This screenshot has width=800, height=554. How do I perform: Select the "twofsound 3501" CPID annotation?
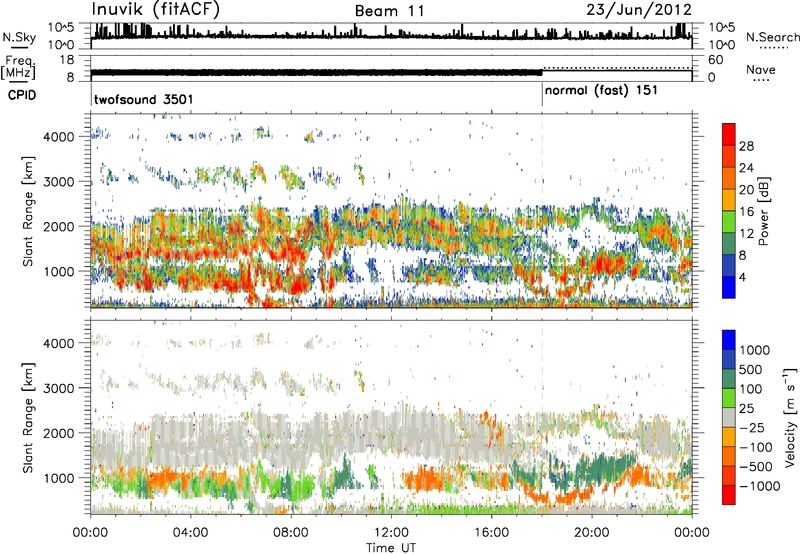pos(143,99)
